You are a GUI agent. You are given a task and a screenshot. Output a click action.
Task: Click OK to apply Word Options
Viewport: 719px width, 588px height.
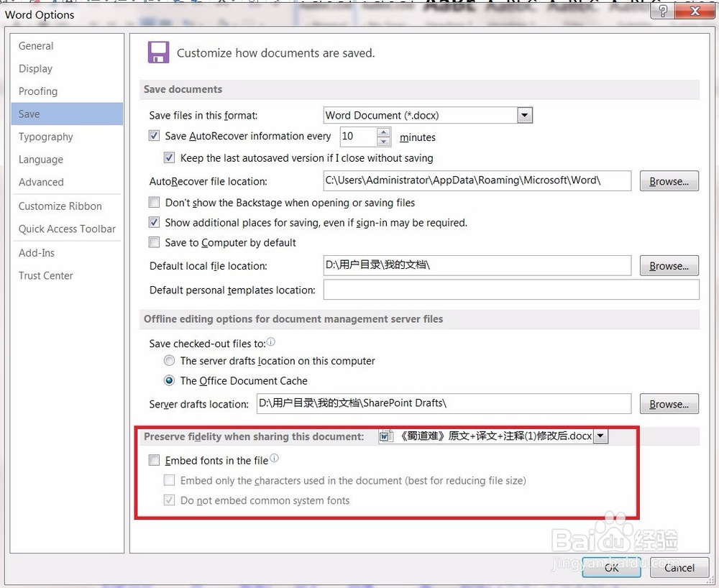pos(611,567)
